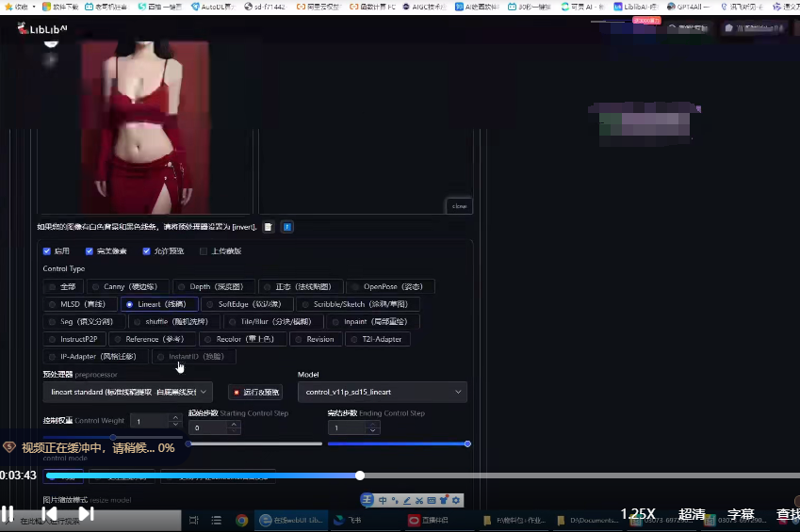
Task: Open the control_v11p_sd15_lineart model dropdown
Action: pyautogui.click(x=383, y=392)
